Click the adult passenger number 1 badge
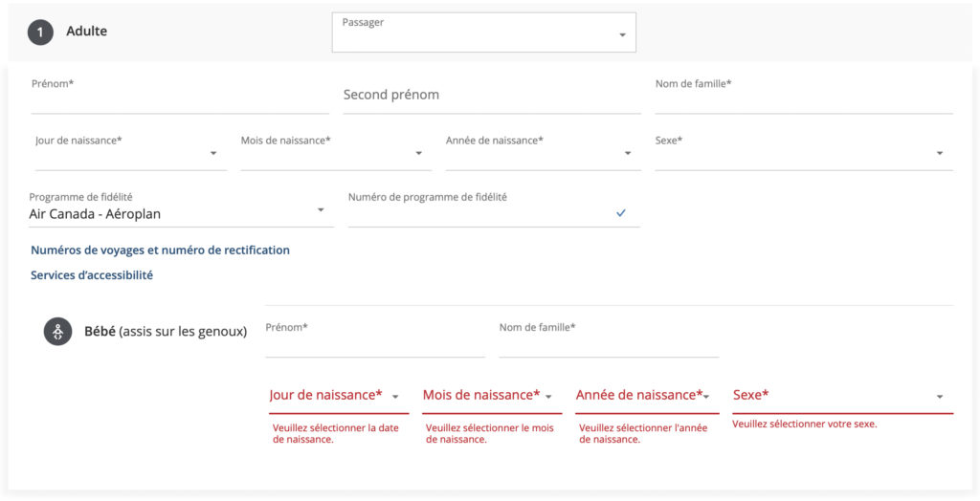Image resolution: width=980 pixels, height=501 pixels. pos(40,32)
